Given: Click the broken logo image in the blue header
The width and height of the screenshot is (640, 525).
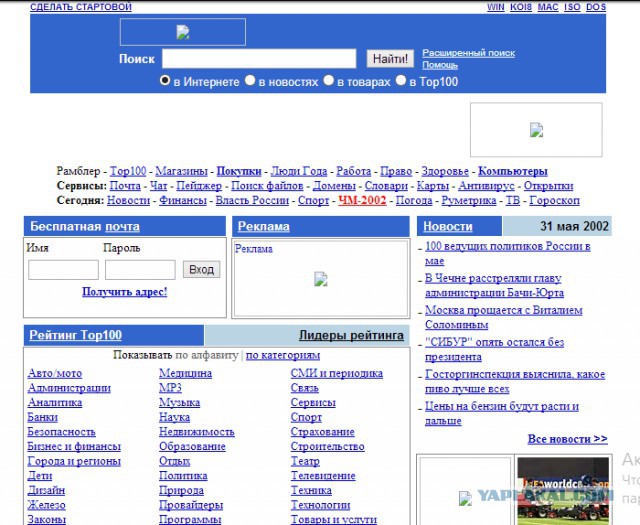Looking at the screenshot, I should 183,32.
